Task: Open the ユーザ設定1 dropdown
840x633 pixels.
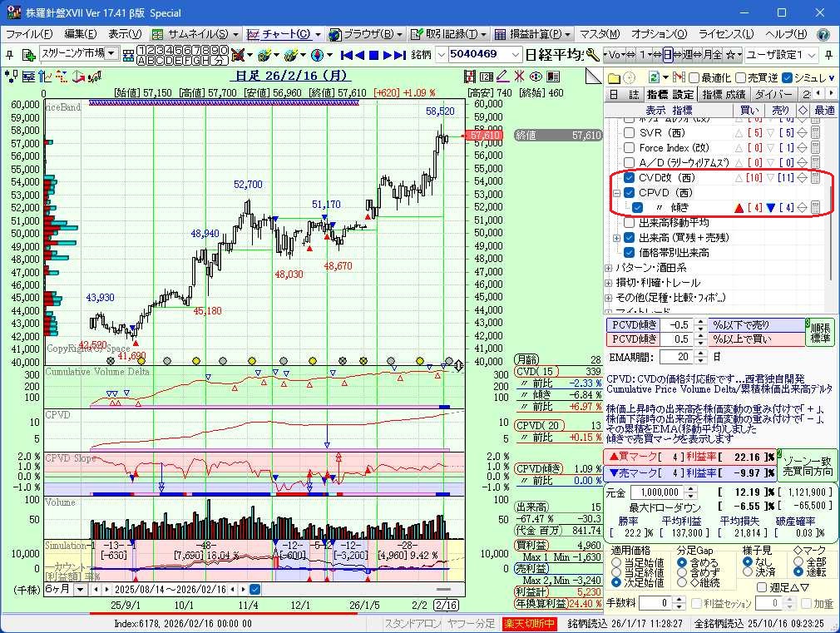Action: pyautogui.click(x=813, y=55)
